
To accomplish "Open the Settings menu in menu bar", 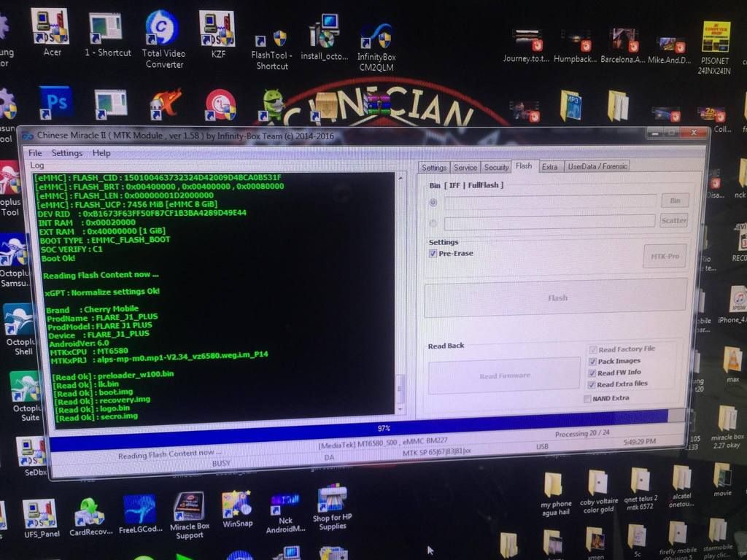I will click(x=66, y=153).
